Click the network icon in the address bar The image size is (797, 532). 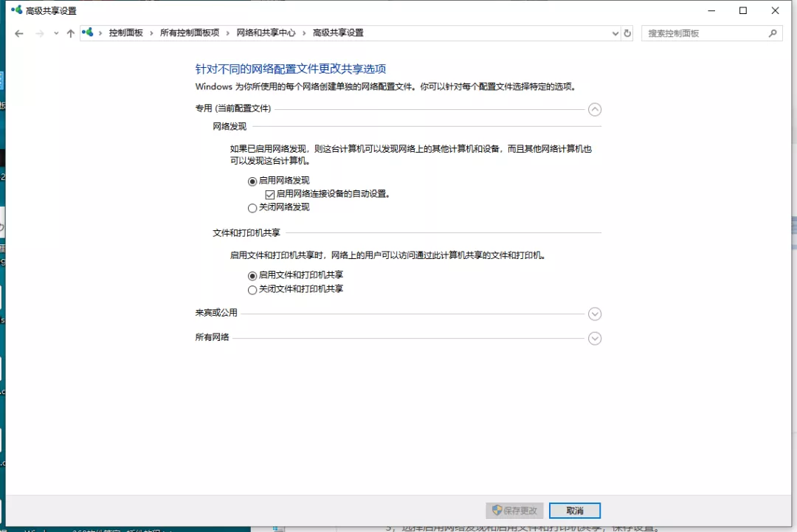88,33
